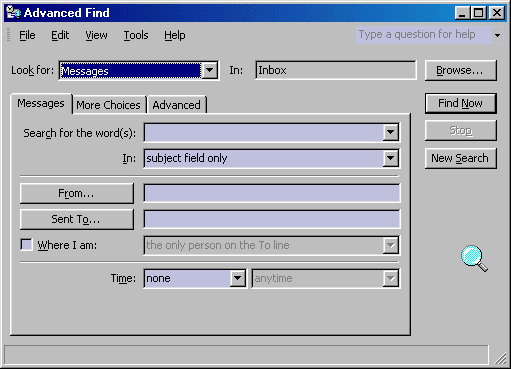Screen dimensions: 511x369
Task: Click the Browse button
Action: click(461, 70)
